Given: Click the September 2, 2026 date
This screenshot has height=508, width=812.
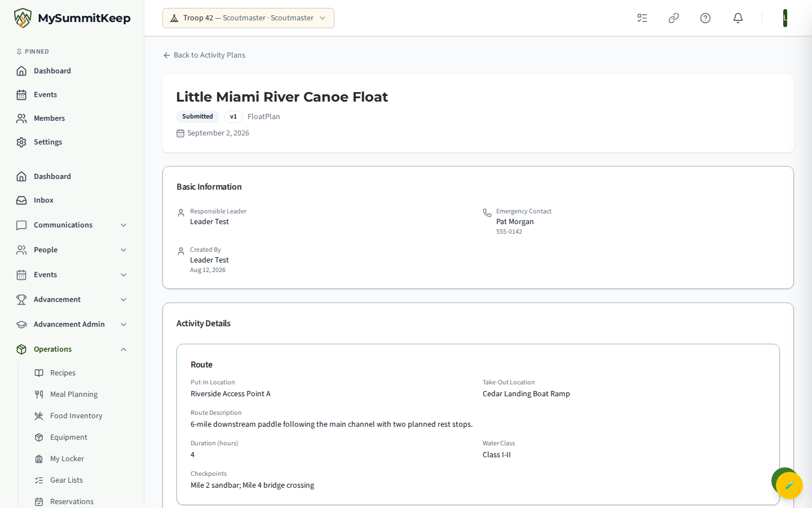Looking at the screenshot, I should coord(218,133).
